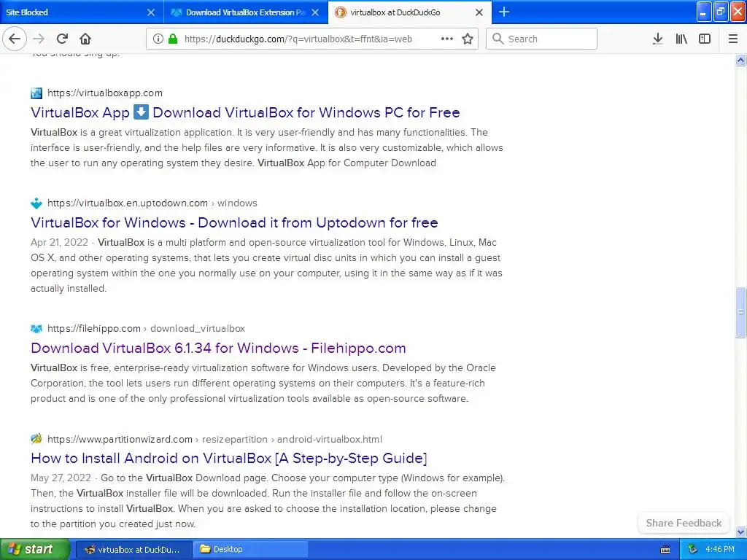Click the network tray icon

tap(692, 550)
